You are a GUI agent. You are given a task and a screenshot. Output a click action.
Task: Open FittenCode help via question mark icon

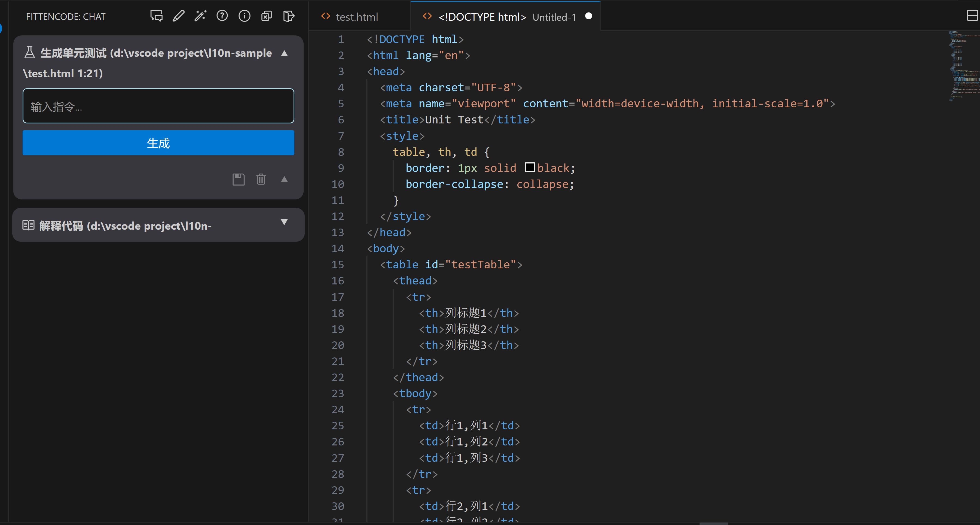222,16
